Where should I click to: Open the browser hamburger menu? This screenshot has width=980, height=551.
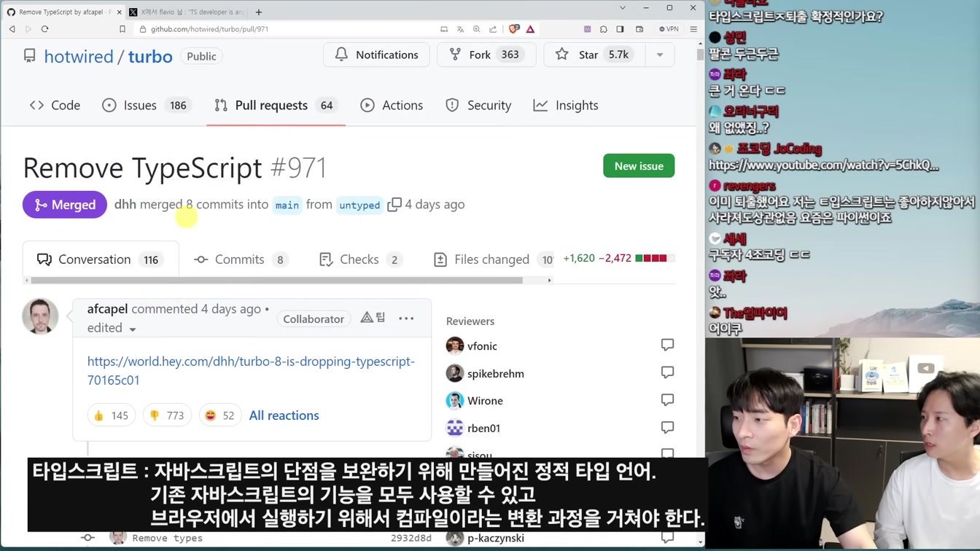pos(693,29)
